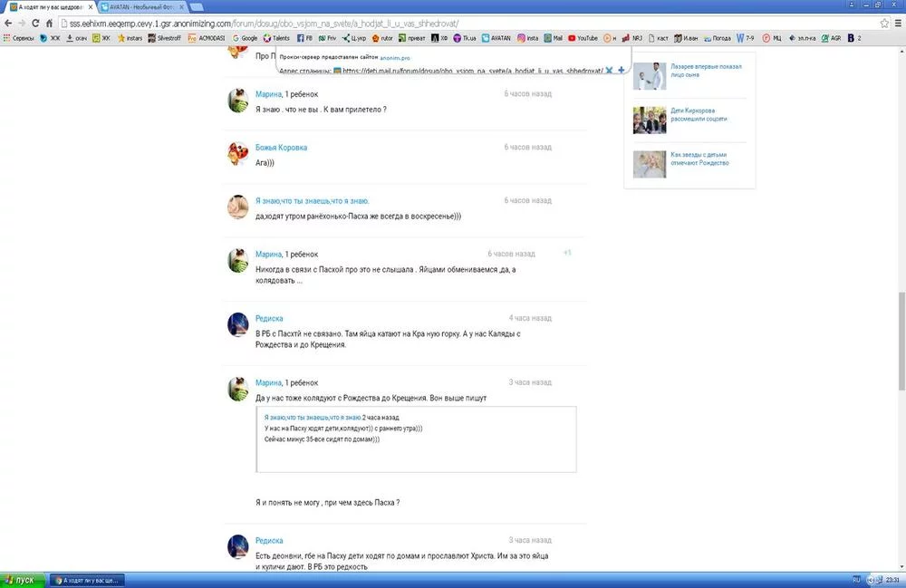Open the Tk.ua bookmark
This screenshot has height=588, width=906.
[465, 38]
